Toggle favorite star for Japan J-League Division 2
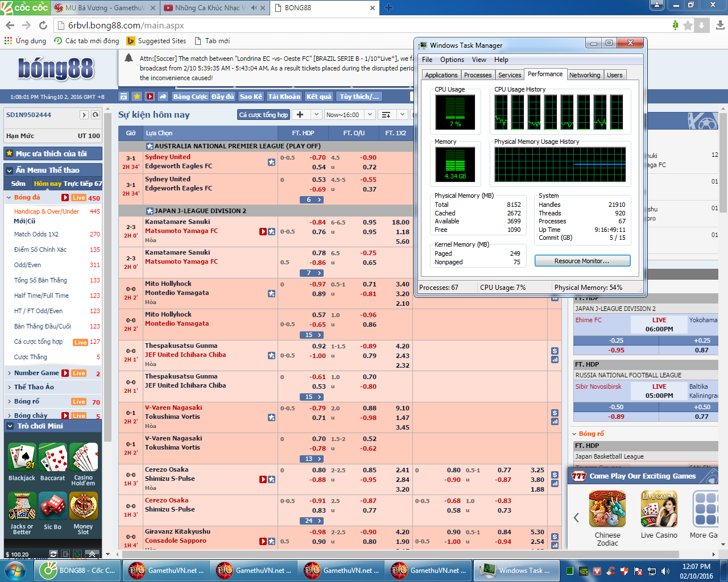Image resolution: width=728 pixels, height=582 pixels. [150, 211]
